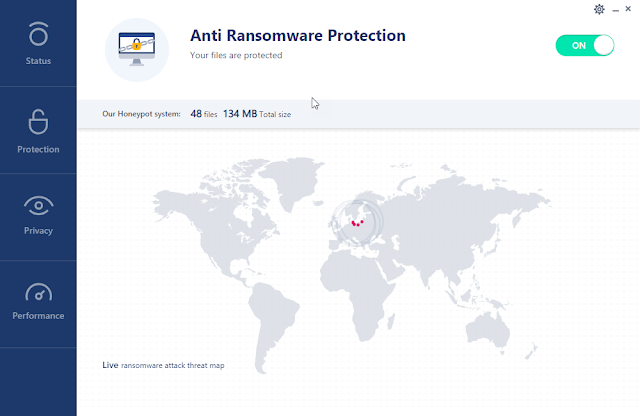Click the red attack dots over Europe
This screenshot has width=640, height=416.
pyautogui.click(x=358, y=223)
